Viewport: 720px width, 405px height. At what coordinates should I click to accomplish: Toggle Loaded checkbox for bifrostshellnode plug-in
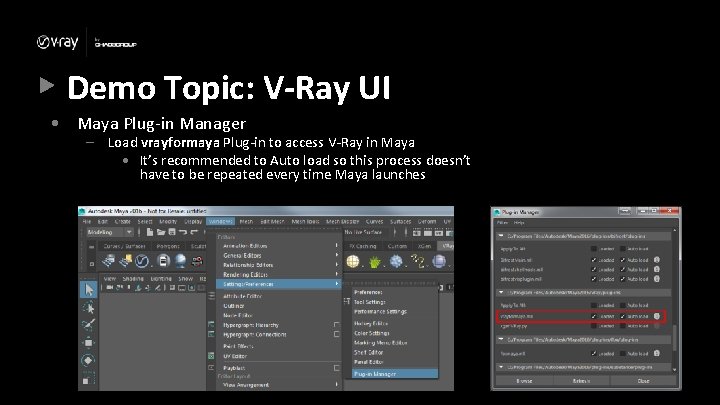594,270
